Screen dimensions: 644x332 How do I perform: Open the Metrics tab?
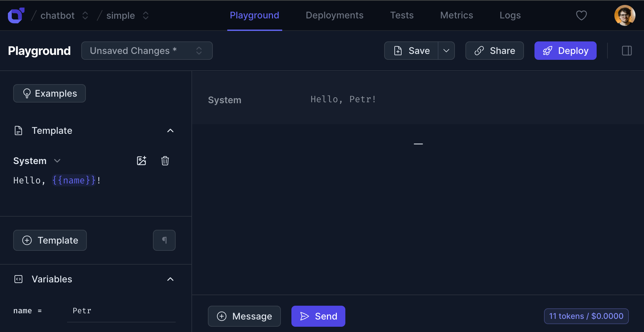pos(457,15)
